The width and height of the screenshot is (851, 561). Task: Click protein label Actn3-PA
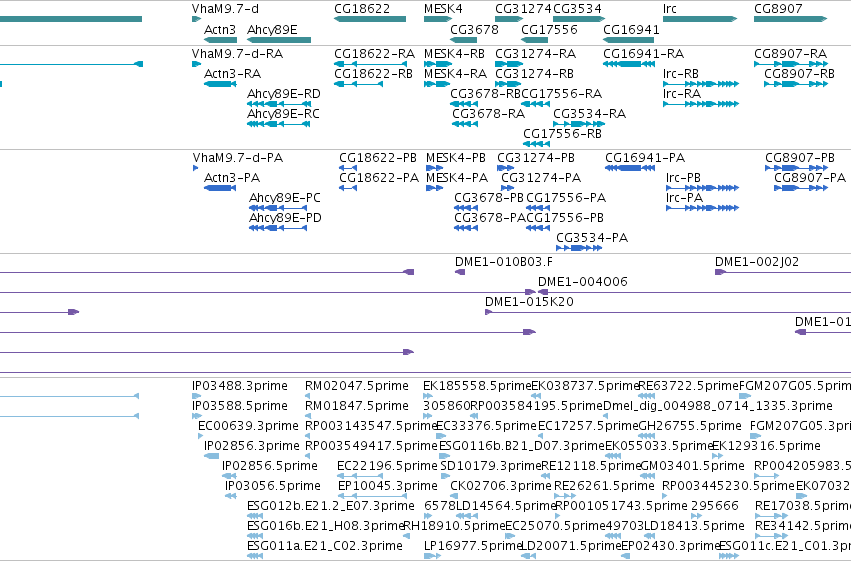pyautogui.click(x=232, y=178)
